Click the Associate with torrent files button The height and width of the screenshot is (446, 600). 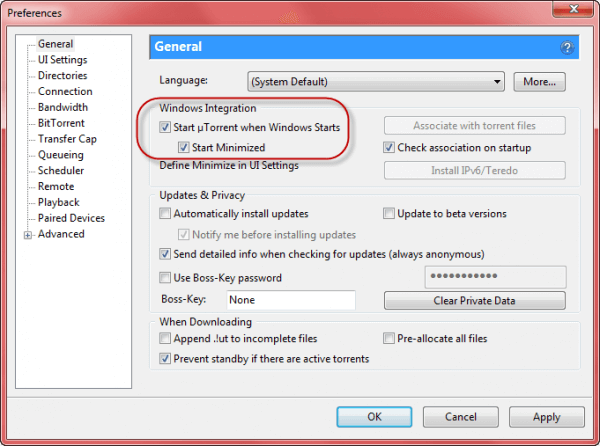tap(474, 125)
